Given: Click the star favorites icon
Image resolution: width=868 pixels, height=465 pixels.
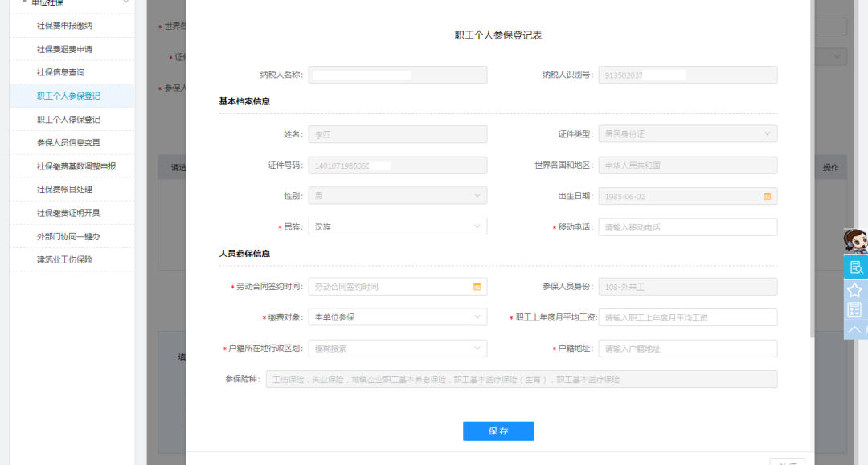Looking at the screenshot, I should [x=855, y=289].
